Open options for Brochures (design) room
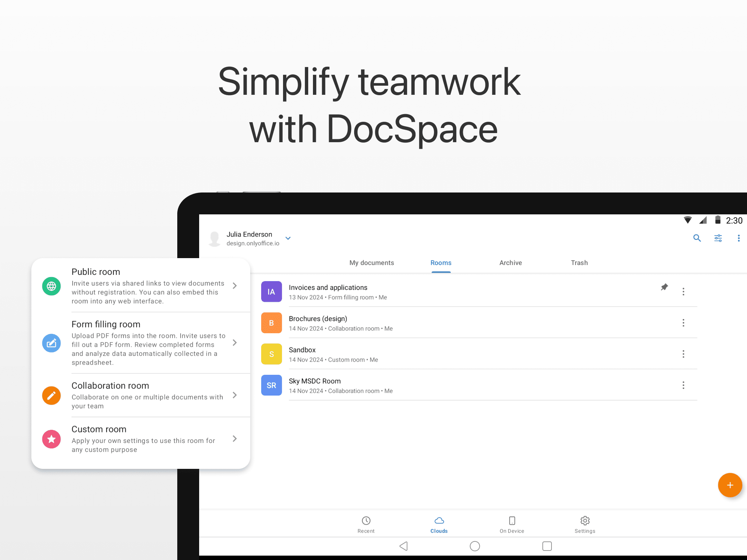The height and width of the screenshot is (560, 747). point(683,323)
